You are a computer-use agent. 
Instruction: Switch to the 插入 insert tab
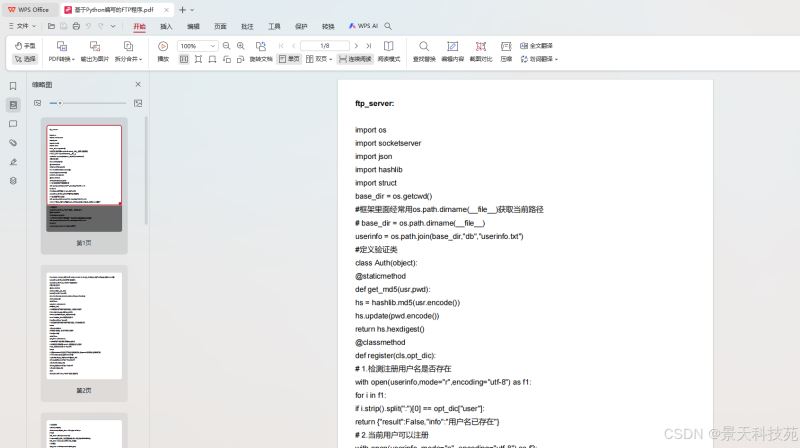[166, 27]
